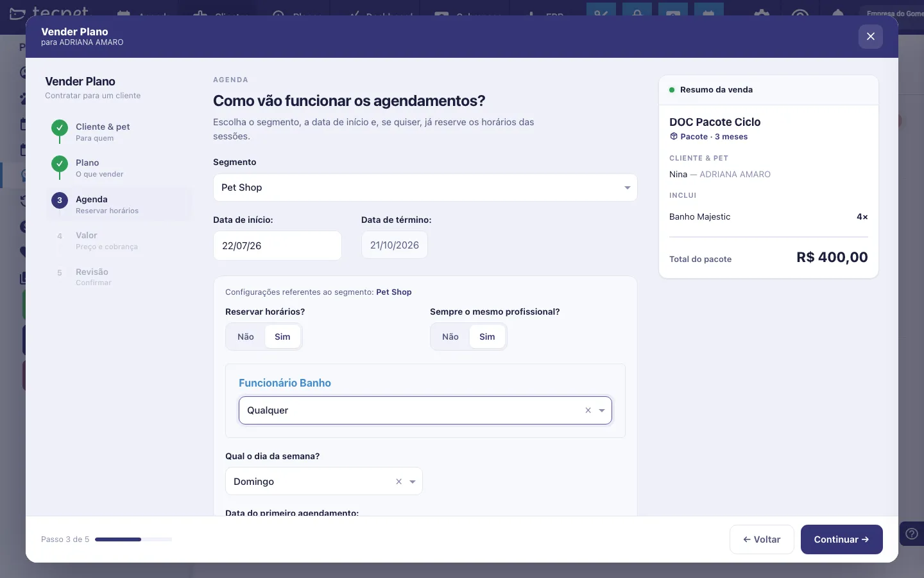Image resolution: width=924 pixels, height=578 pixels.
Task: Choose Sim for Sempre o mesmo profissional
Action: click(487, 337)
